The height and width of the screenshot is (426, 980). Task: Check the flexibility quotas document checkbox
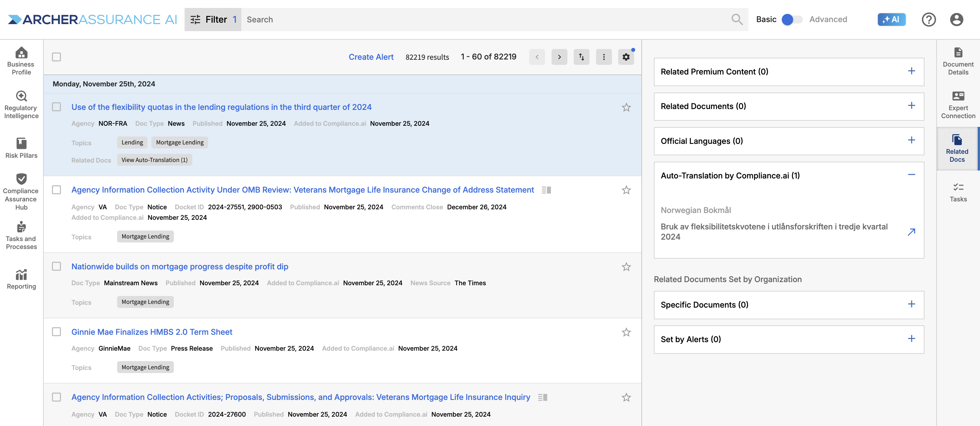56,107
